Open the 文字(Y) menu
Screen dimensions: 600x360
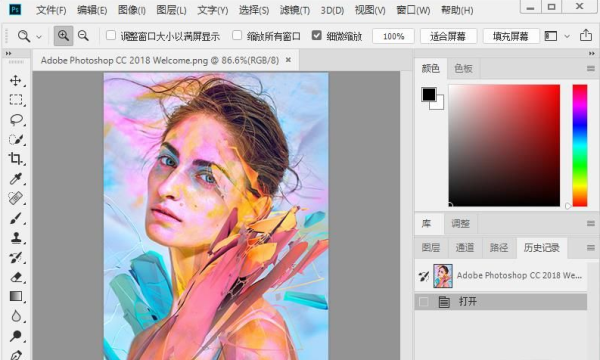click(212, 10)
